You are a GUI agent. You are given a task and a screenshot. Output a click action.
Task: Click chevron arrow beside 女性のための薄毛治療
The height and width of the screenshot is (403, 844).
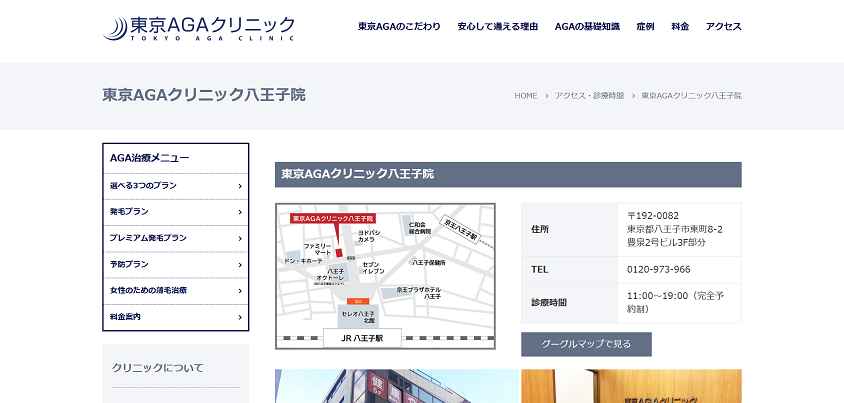coord(240,290)
